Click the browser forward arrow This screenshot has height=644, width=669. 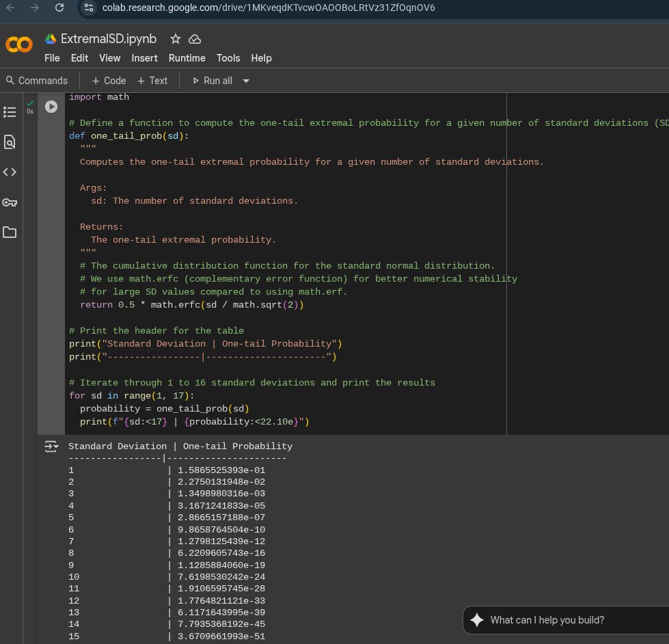tap(35, 8)
